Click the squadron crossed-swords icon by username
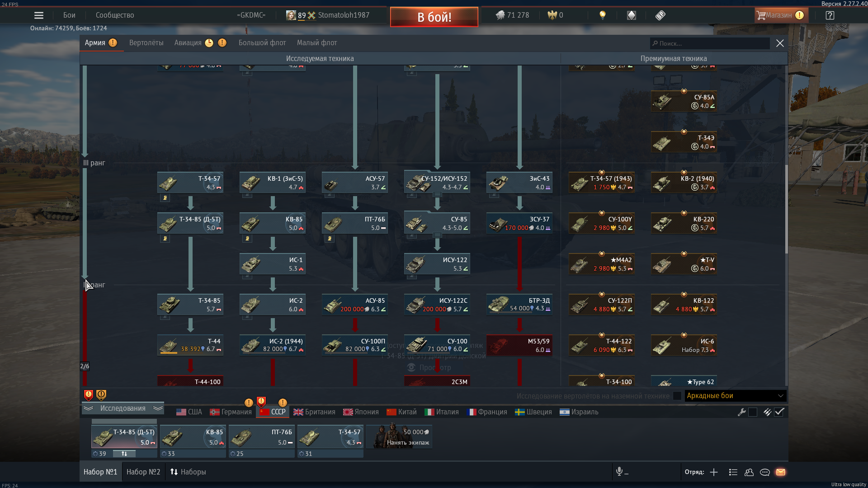The image size is (868, 488). (x=311, y=15)
